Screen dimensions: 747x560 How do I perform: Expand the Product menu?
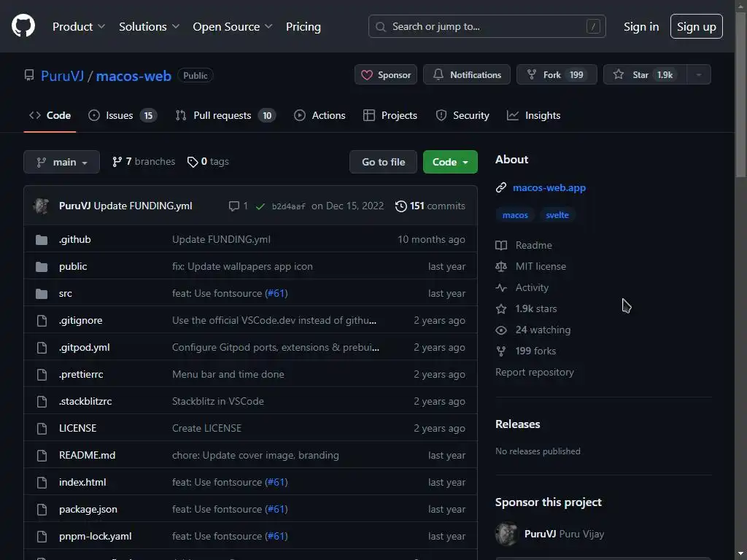79,27
